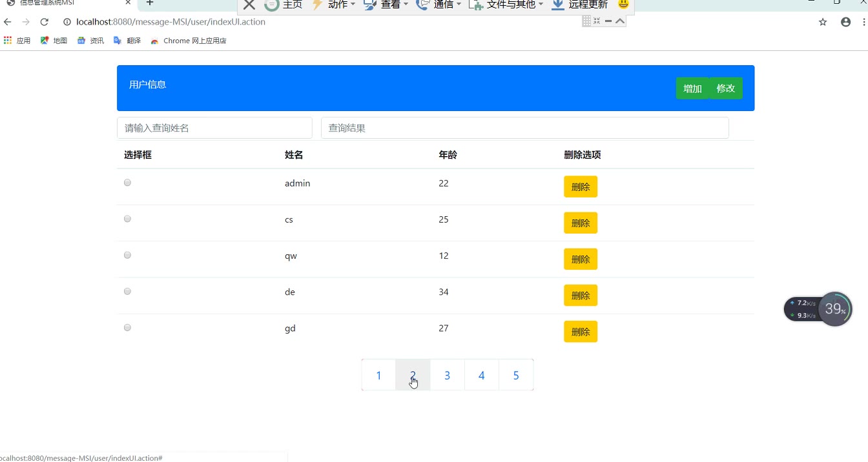Image resolution: width=868 pixels, height=462 pixels.
Task: Collapse the remote toolbar with the up chevron
Action: (620, 21)
